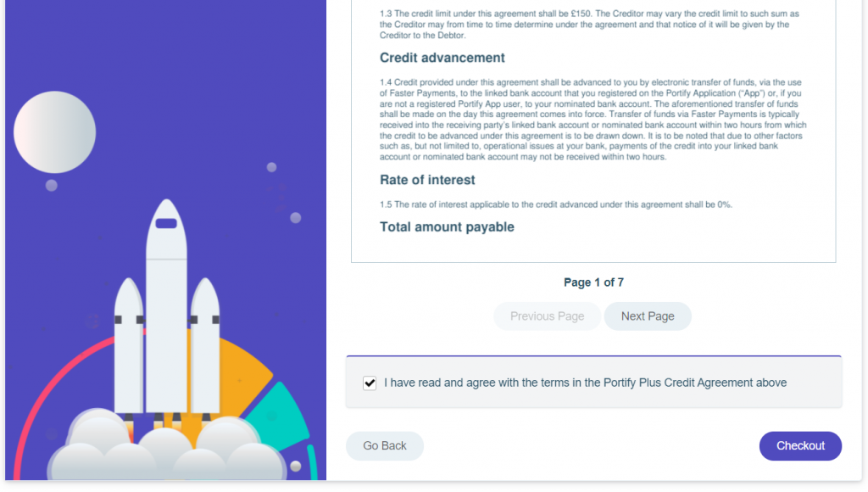Click the 'Page 1 of 7' indicator
The image size is (868, 492).
[593, 282]
